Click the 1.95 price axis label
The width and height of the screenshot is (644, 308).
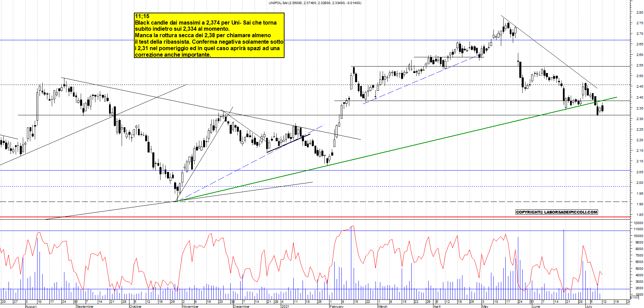pyautogui.click(x=639, y=194)
